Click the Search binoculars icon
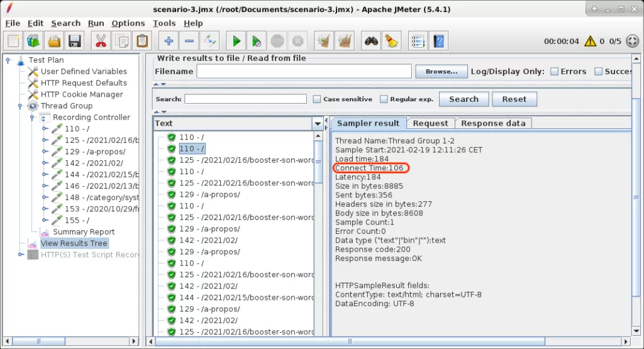 click(371, 41)
